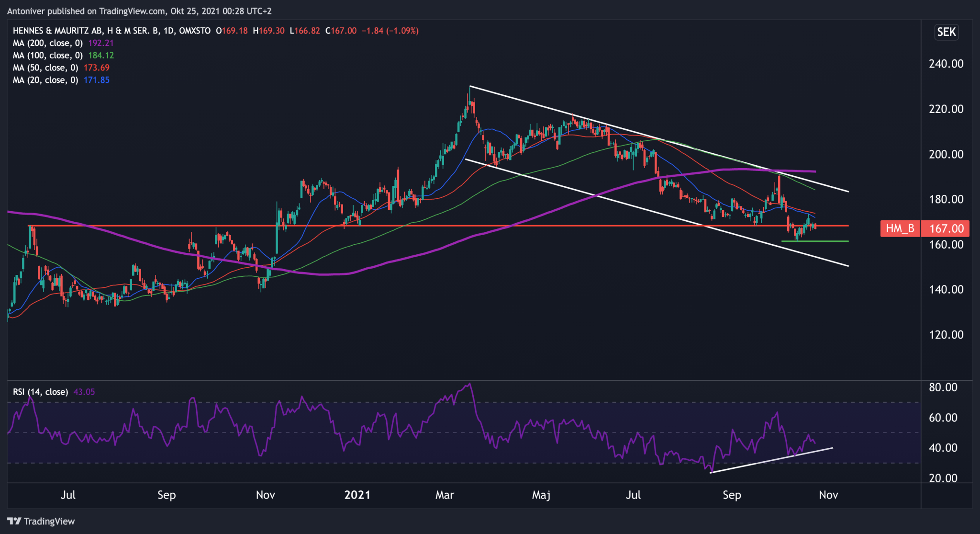Click the MA 20 indicator legend
The width and height of the screenshot is (980, 534).
tap(45, 80)
